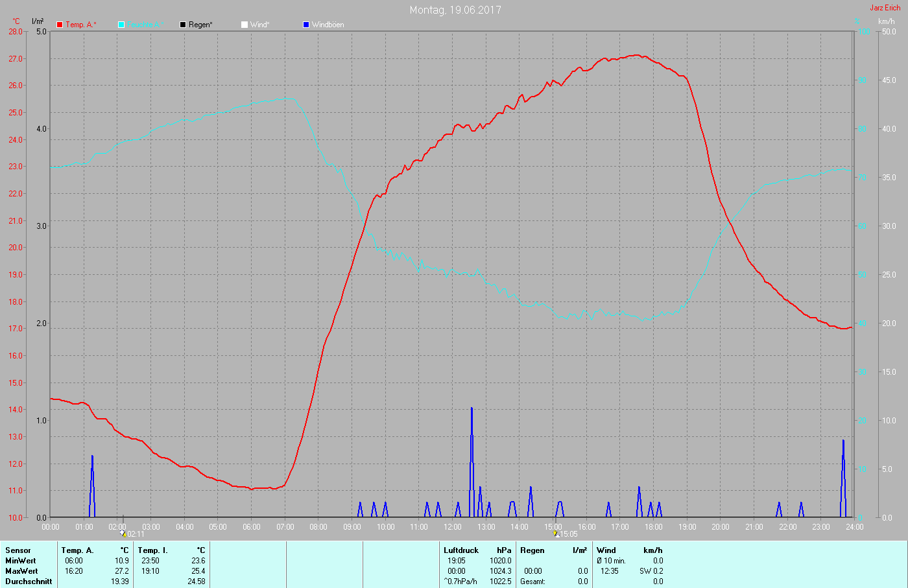Image resolution: width=908 pixels, height=588 pixels.
Task: Click the 'Durchschnitt' row label
Action: pyautogui.click(x=29, y=582)
